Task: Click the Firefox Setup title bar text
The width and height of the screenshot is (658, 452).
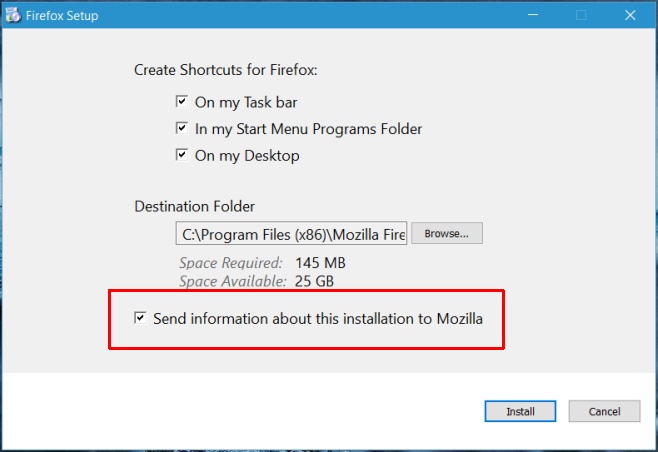Action: (62, 16)
